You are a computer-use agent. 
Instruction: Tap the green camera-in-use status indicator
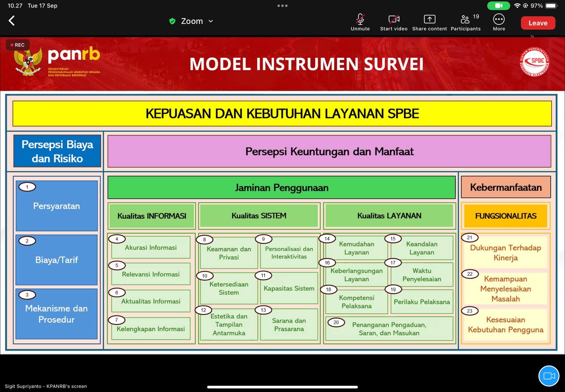(498, 6)
